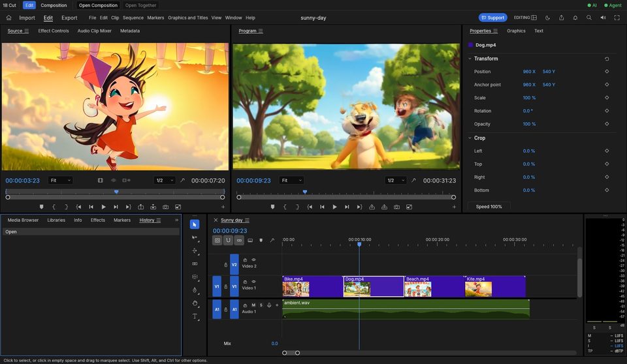Click Source monitor playhead marker

[x=116, y=192]
